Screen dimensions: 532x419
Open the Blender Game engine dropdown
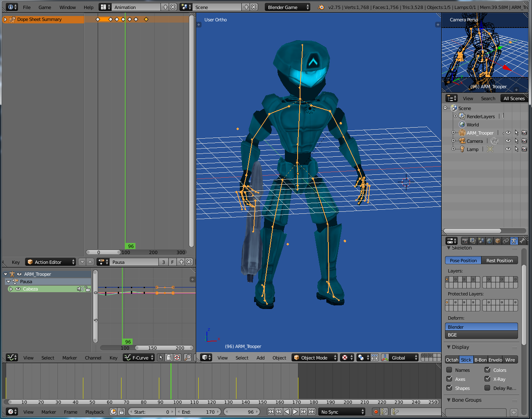tap(287, 7)
